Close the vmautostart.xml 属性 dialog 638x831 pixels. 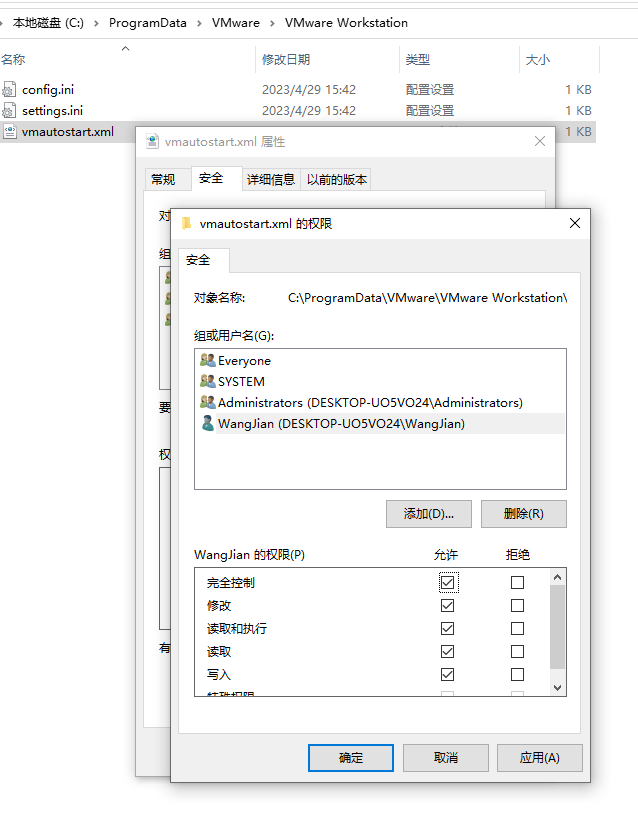539,141
